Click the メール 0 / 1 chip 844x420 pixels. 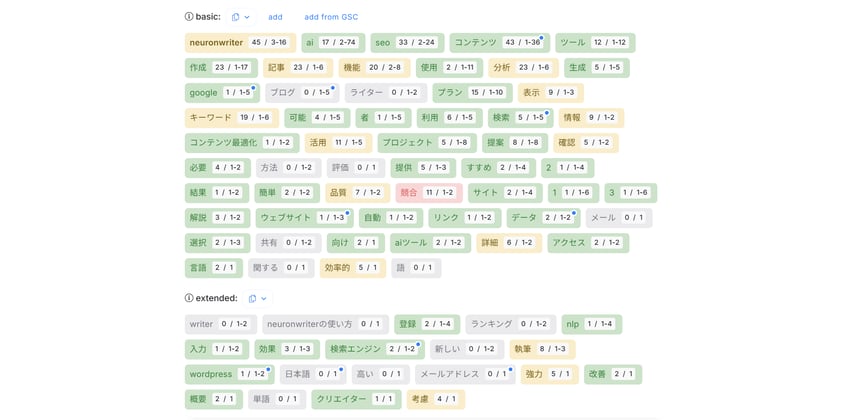click(619, 218)
